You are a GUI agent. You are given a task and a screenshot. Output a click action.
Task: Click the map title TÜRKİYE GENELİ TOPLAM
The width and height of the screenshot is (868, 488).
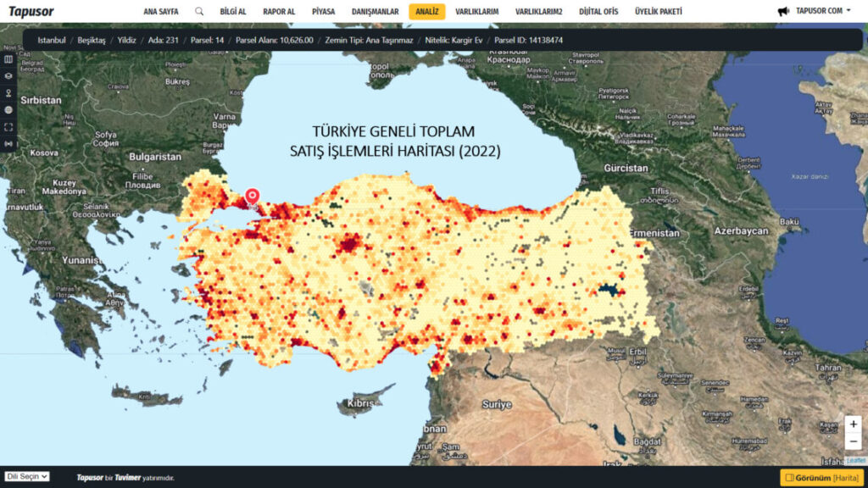tap(393, 131)
